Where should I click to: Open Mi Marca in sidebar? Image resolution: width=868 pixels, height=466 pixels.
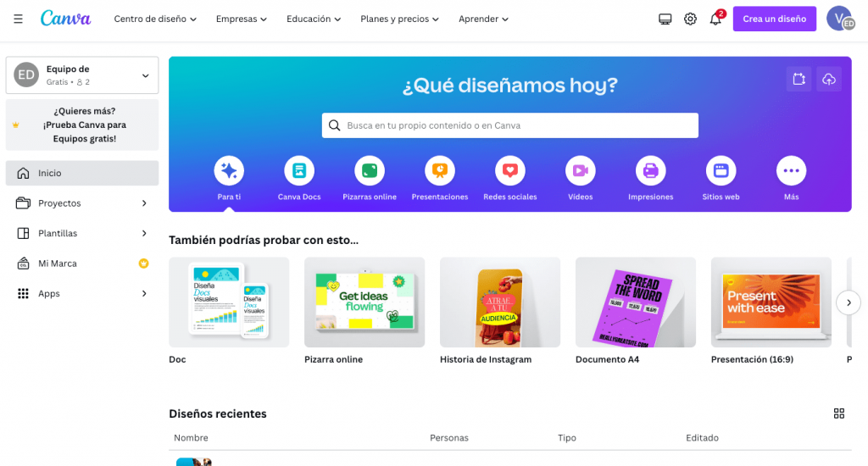point(82,264)
